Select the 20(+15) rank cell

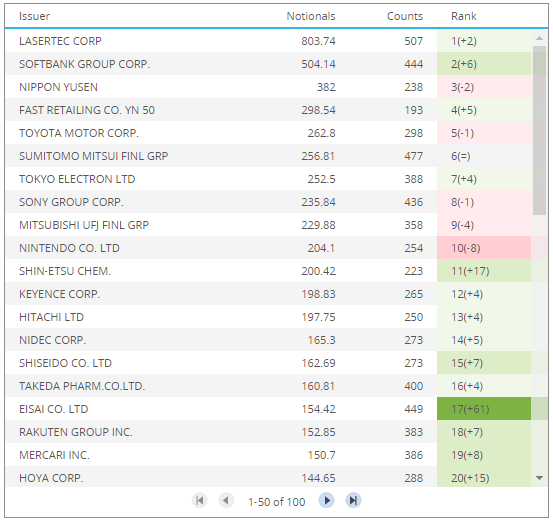(484, 477)
